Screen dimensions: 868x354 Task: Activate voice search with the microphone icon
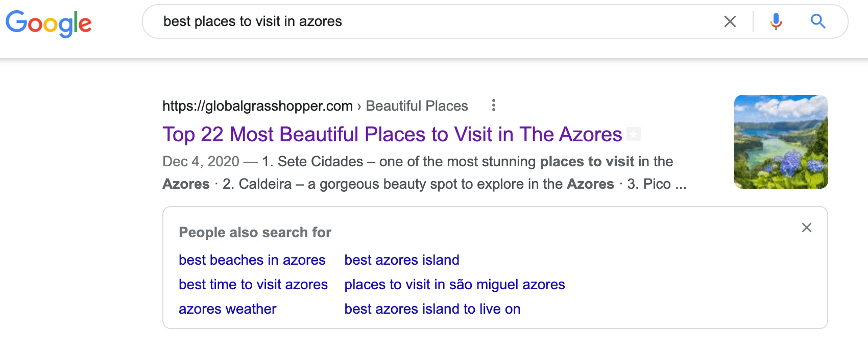click(x=776, y=21)
